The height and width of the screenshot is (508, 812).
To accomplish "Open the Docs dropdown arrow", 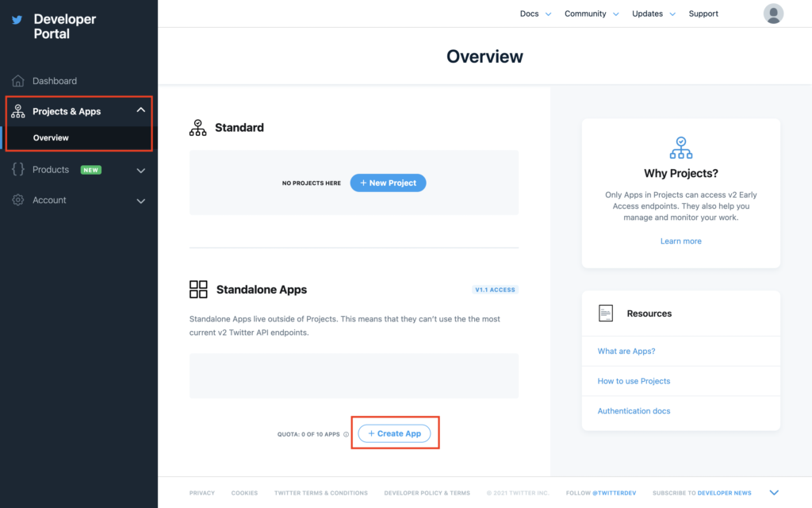I will (x=549, y=14).
